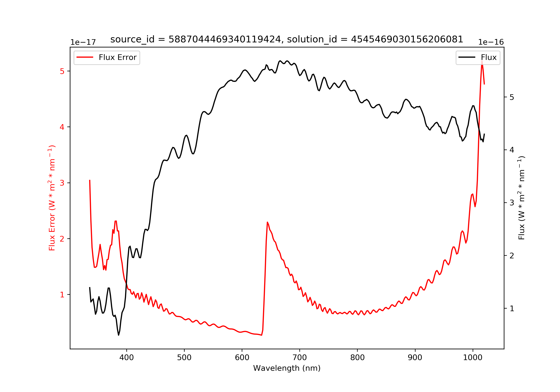
Task: Click the 900 tick on wavelength axis
Action: coord(415,358)
